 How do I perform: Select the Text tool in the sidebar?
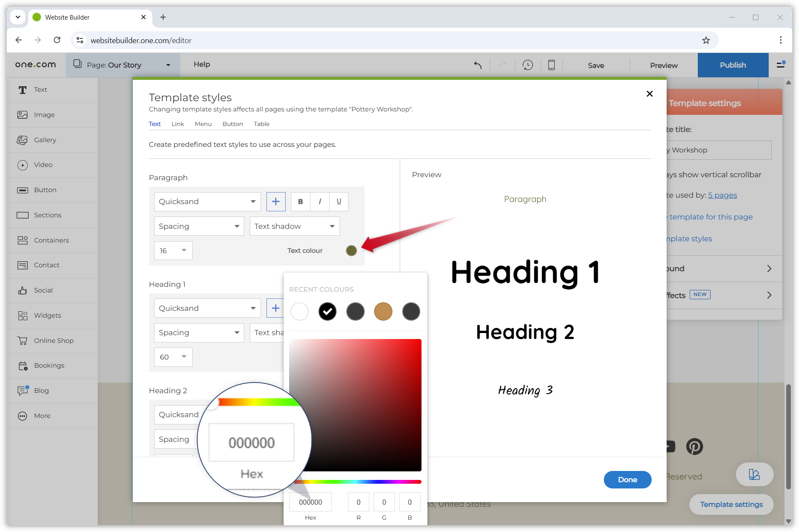click(x=41, y=90)
